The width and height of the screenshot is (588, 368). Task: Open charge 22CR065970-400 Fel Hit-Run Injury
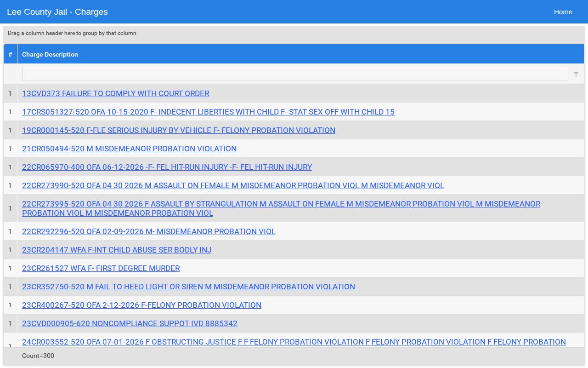[x=167, y=167]
